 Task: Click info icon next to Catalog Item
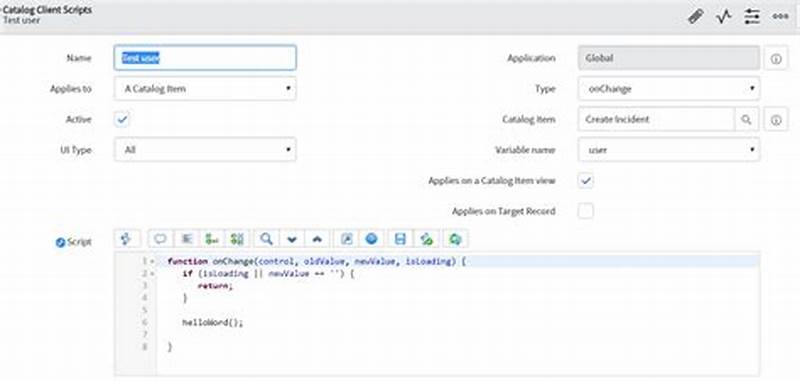(x=776, y=120)
